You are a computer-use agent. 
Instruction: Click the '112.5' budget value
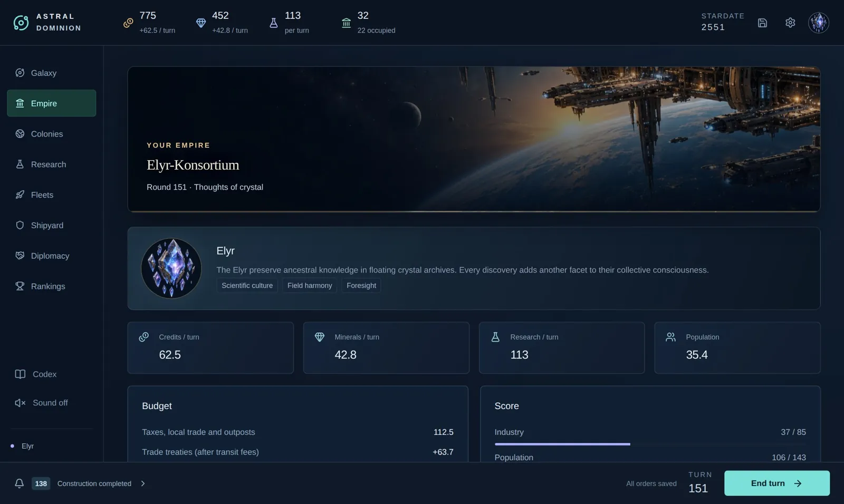(x=444, y=432)
